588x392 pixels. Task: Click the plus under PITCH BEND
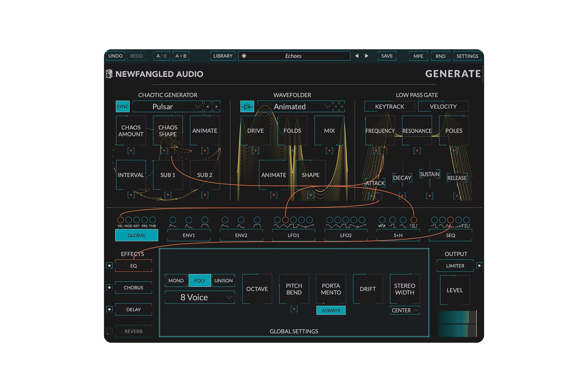click(294, 309)
